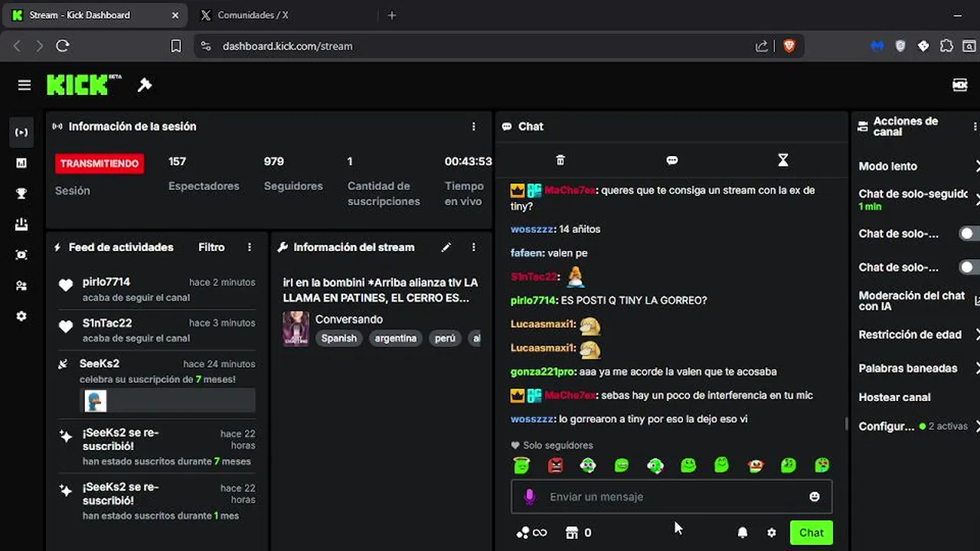Click the bell icon next to the Chat button

point(742,533)
